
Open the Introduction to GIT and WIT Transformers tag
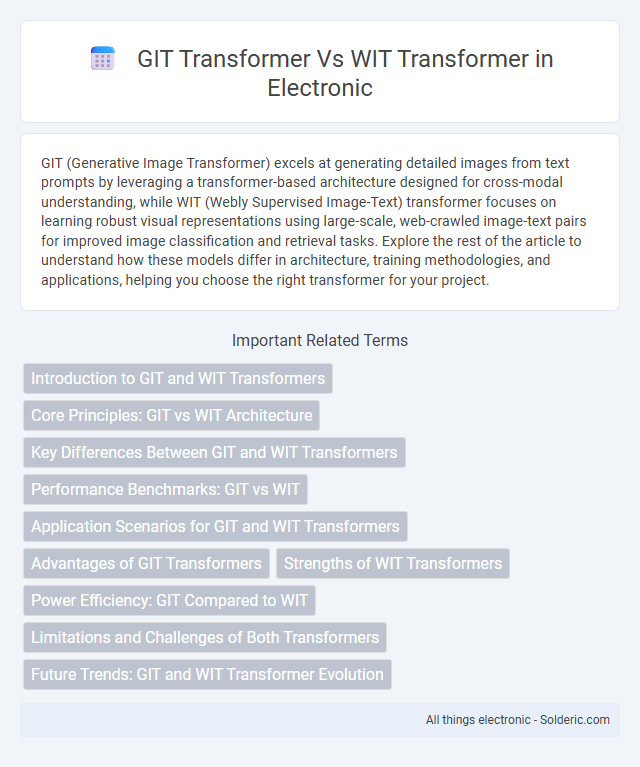tap(178, 378)
